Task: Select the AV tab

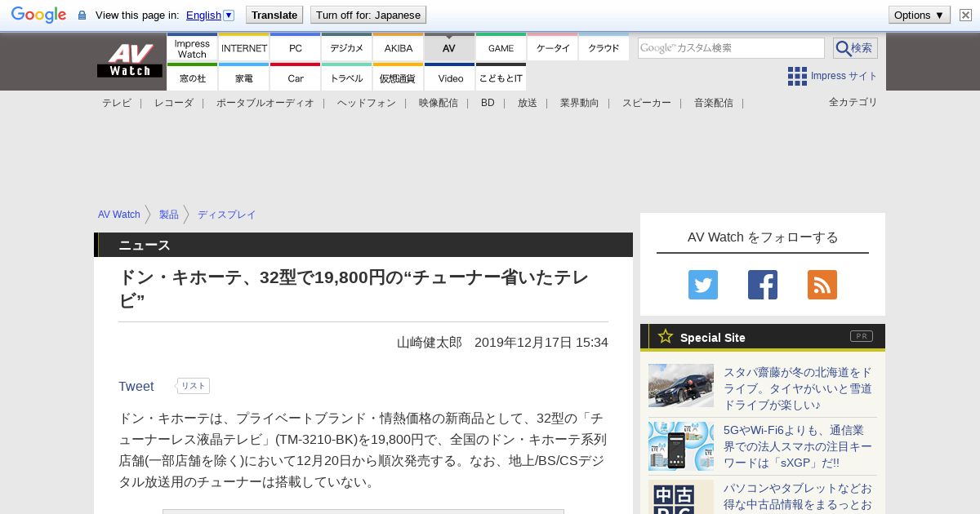Action: coord(450,47)
